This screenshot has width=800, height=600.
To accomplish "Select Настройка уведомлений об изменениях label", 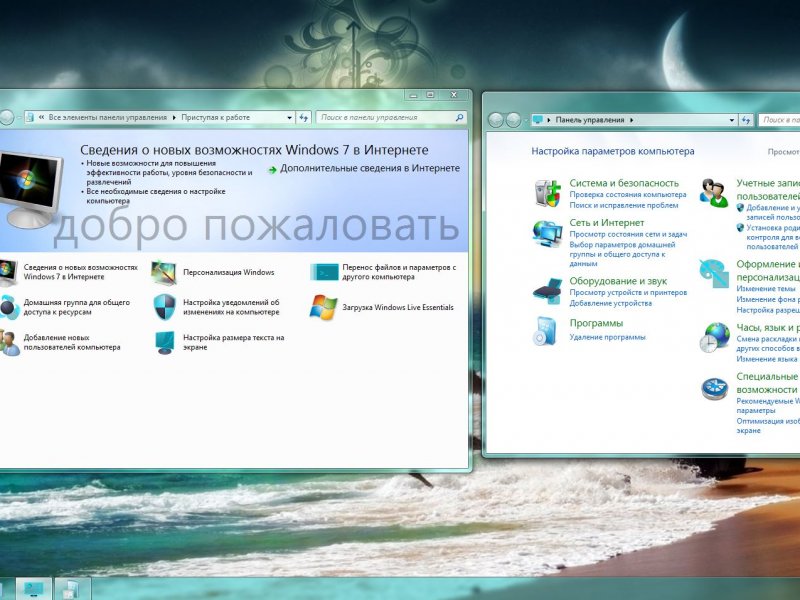I will click(231, 307).
